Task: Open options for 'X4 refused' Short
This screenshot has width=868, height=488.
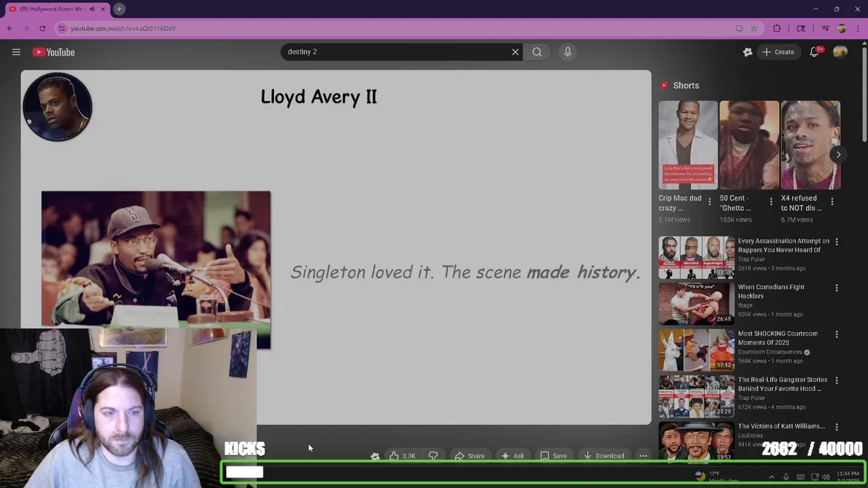Action: (832, 202)
